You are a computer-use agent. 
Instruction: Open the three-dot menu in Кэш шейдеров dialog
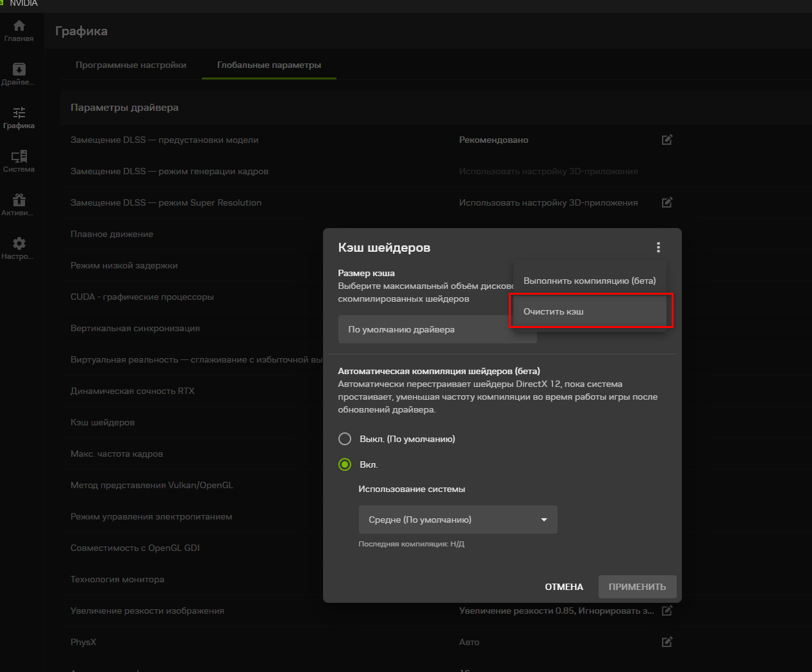pyautogui.click(x=658, y=247)
